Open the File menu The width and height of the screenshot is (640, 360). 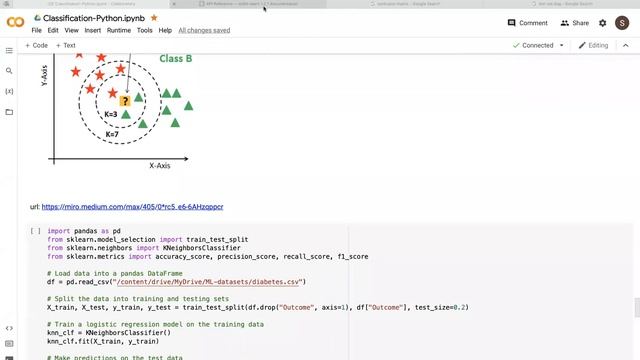(x=36, y=30)
